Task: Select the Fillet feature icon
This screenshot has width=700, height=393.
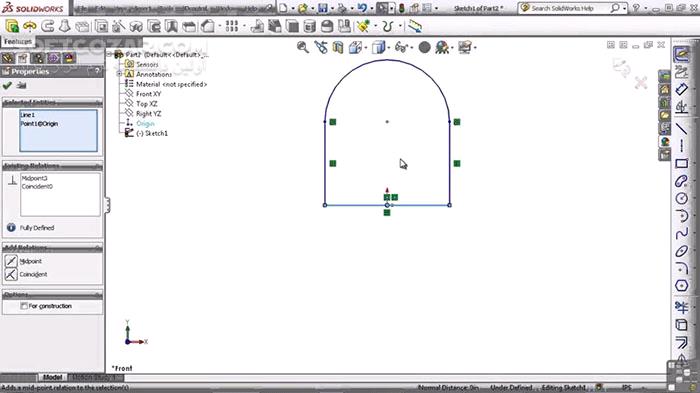Action: click(208, 26)
